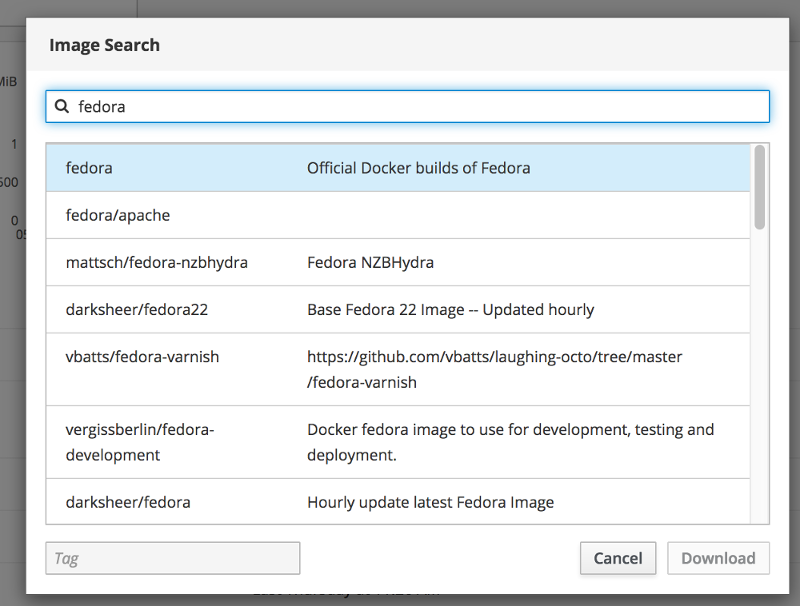800x606 pixels.
Task: Choose the darksheer/fedora image row
Action: click(398, 502)
